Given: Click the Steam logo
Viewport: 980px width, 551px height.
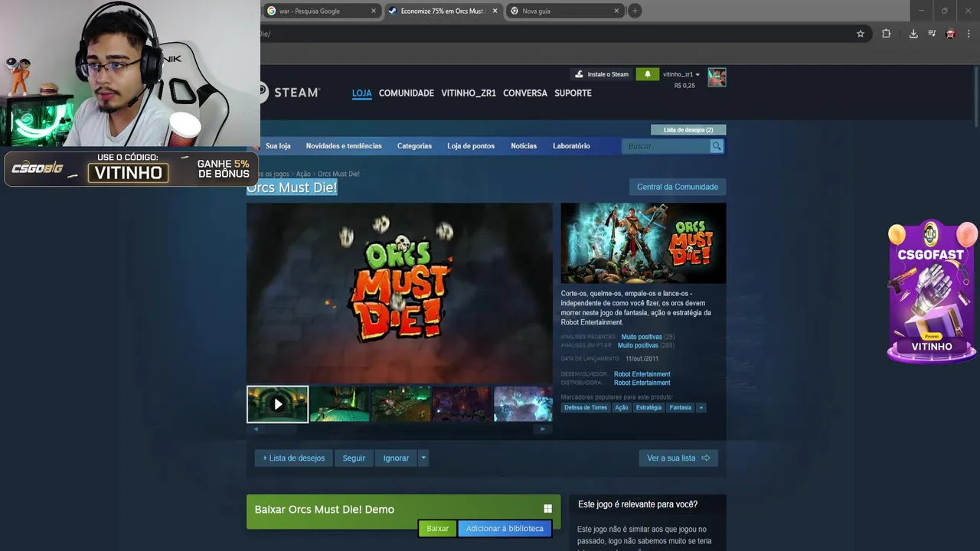Looking at the screenshot, I should 289,93.
